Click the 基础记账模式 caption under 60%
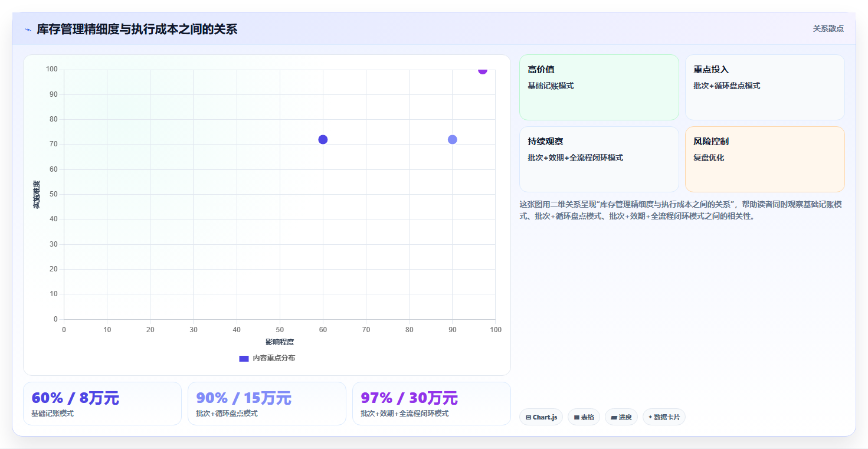868x449 pixels. coord(53,413)
